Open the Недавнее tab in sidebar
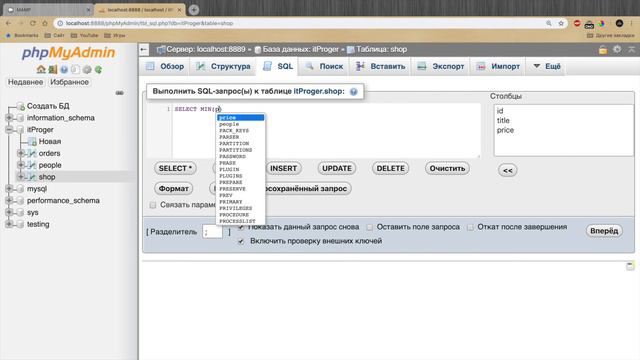This screenshot has width=640, height=360. pos(25,82)
